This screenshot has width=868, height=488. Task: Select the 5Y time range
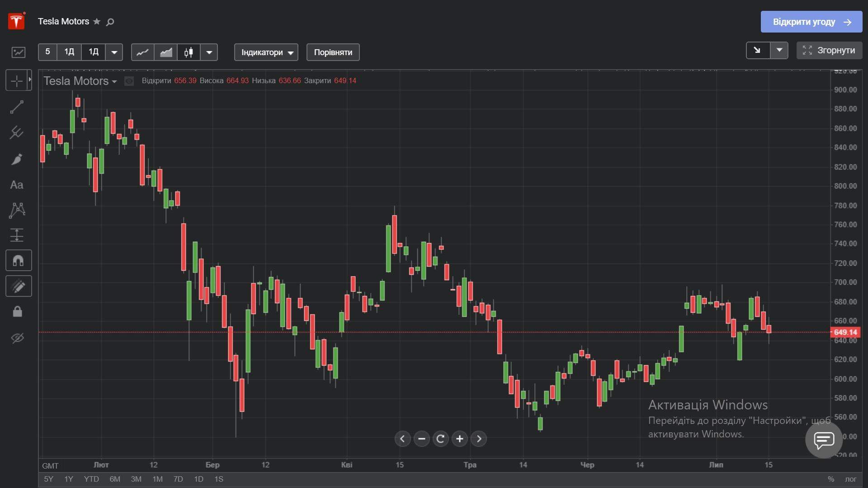(x=48, y=479)
